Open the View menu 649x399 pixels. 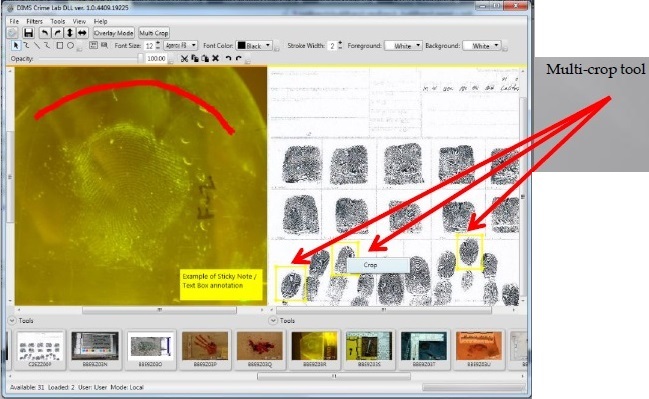coord(79,21)
